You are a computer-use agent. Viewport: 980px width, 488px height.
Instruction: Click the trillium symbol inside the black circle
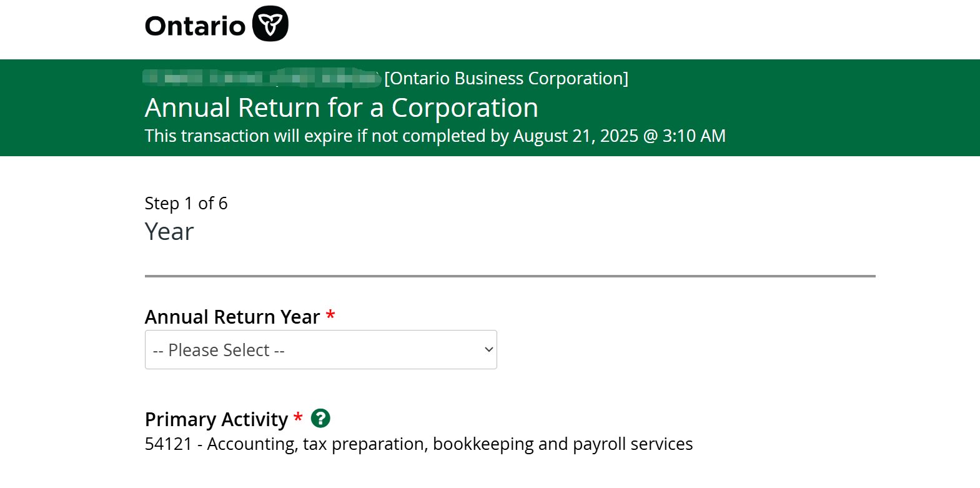(x=270, y=23)
